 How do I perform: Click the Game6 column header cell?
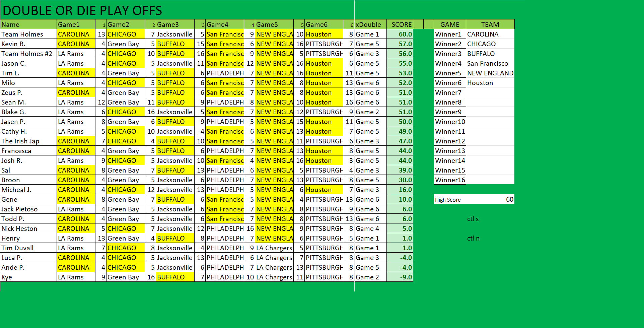[x=324, y=24]
